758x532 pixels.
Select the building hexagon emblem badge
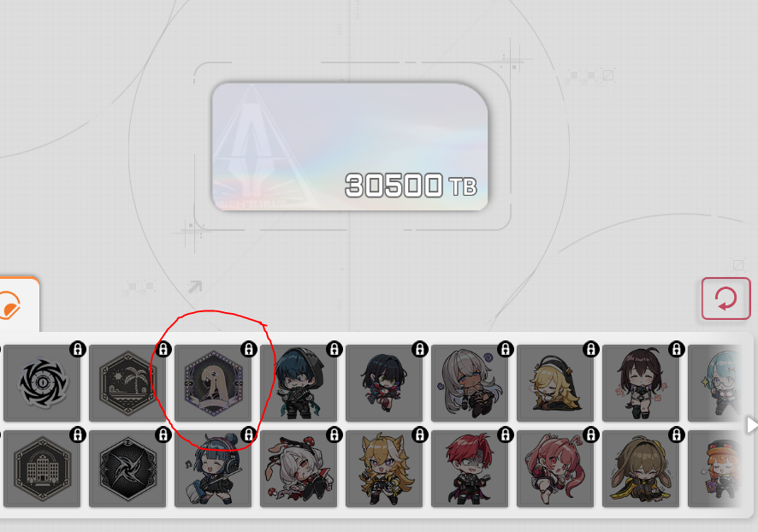[x=42, y=468]
